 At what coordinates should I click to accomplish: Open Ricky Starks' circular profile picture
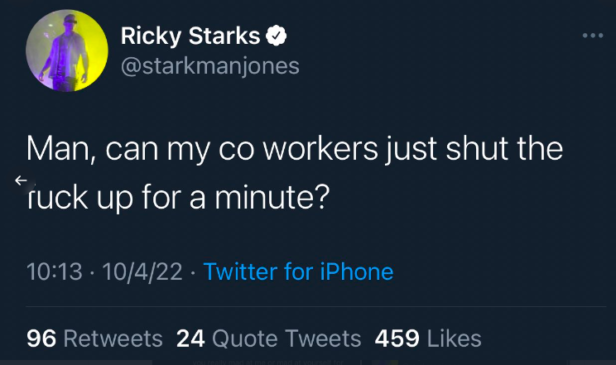click(x=67, y=51)
